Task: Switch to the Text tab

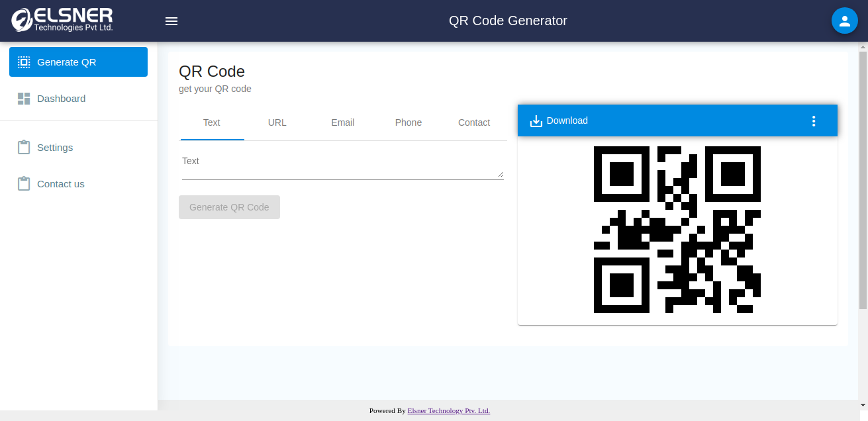Action: (x=212, y=122)
